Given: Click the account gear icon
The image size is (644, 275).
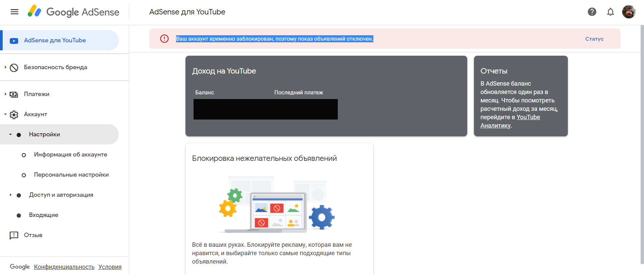Looking at the screenshot, I should [x=14, y=114].
